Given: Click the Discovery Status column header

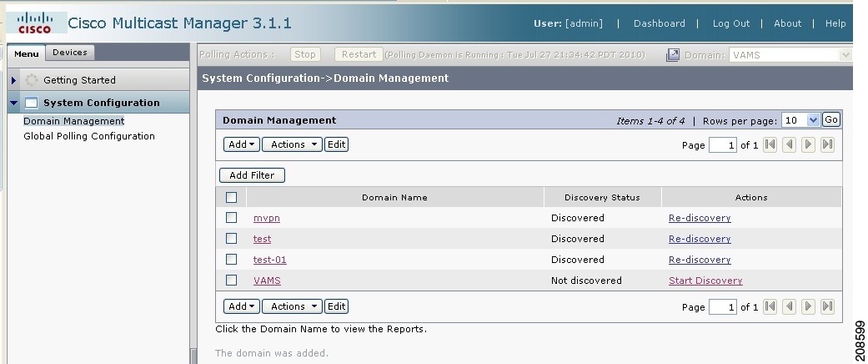Looking at the screenshot, I should click(602, 197).
